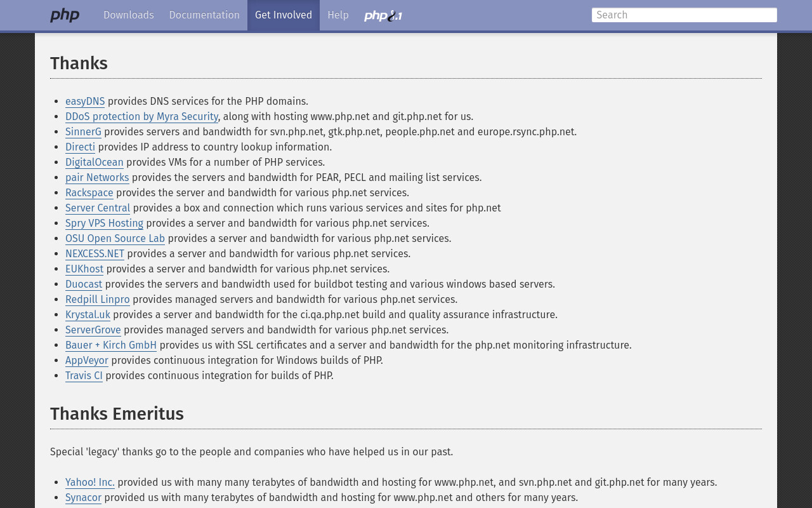Open the Bauer + Kirch GmbH link
Screen dimensions: 812x508
pos(111,345)
